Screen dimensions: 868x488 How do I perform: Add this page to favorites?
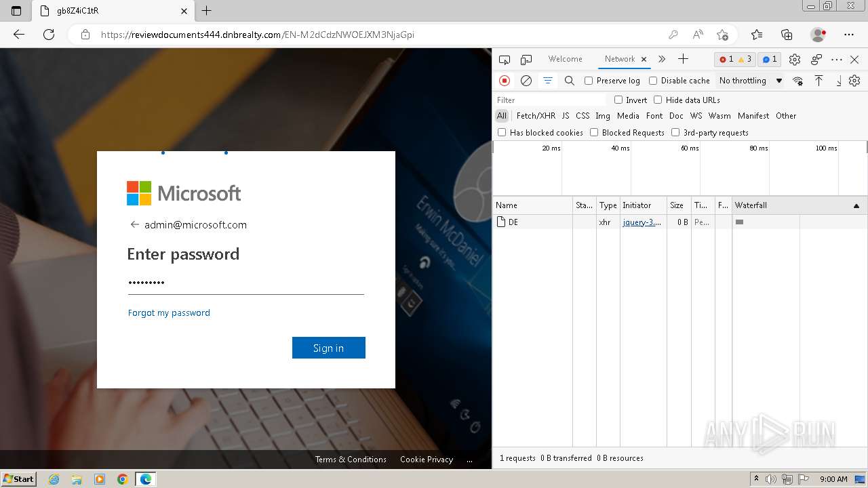722,35
